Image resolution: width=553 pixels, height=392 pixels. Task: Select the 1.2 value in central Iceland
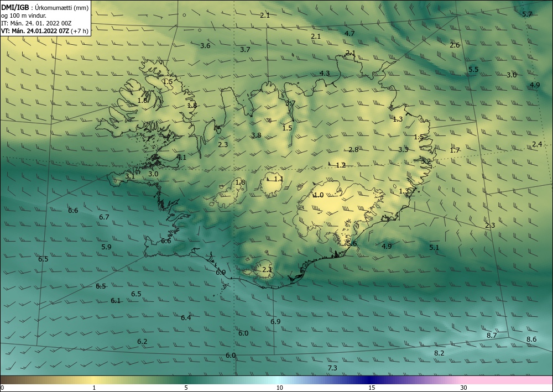(x=341, y=165)
